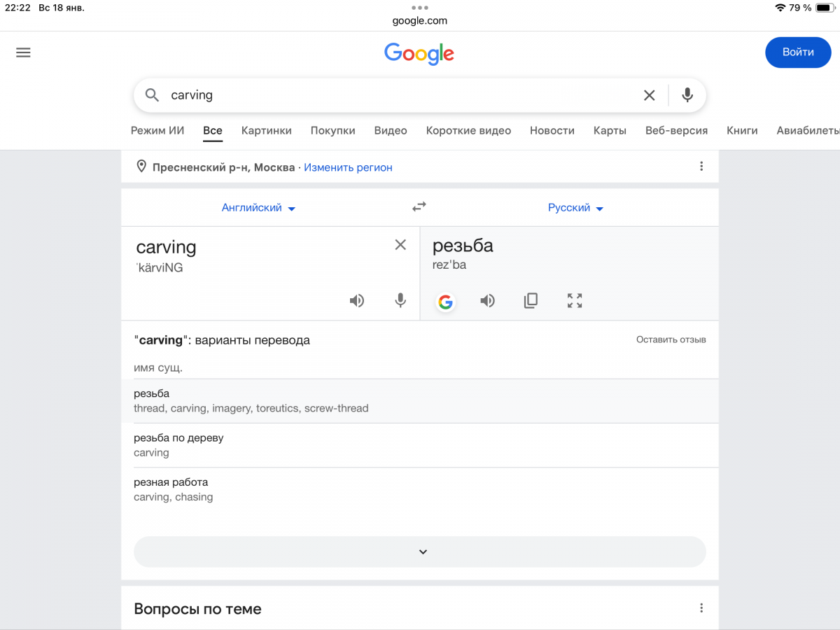The height and width of the screenshot is (630, 840).
Task: Click the carving search input field
Action: (x=392, y=95)
